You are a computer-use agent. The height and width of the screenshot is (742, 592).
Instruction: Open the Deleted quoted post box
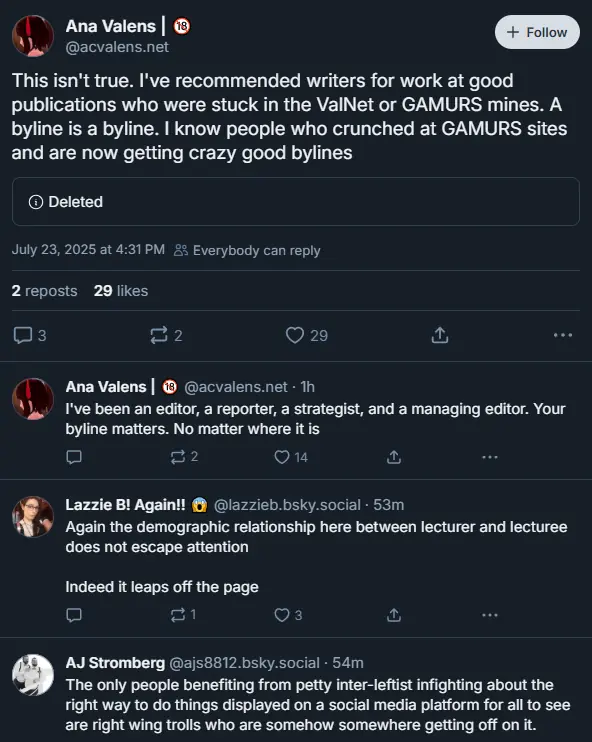coord(296,202)
